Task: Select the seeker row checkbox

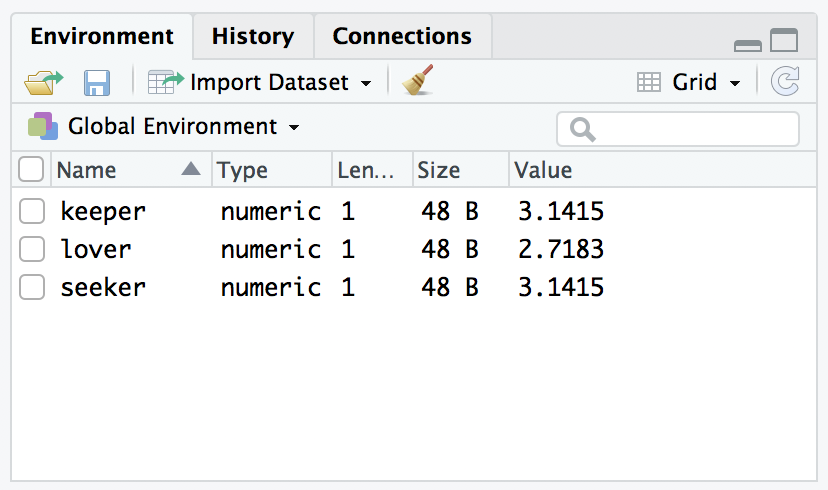Action: [32, 287]
